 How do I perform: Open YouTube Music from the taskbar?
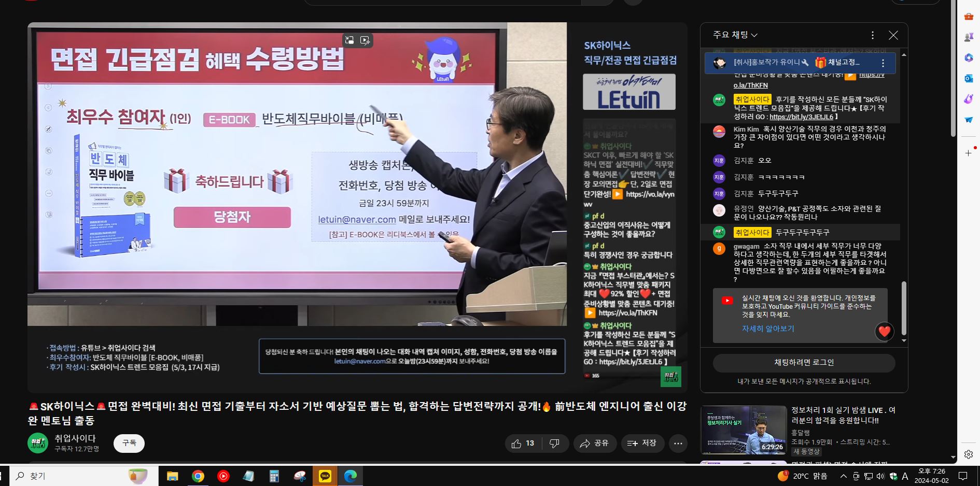(223, 476)
